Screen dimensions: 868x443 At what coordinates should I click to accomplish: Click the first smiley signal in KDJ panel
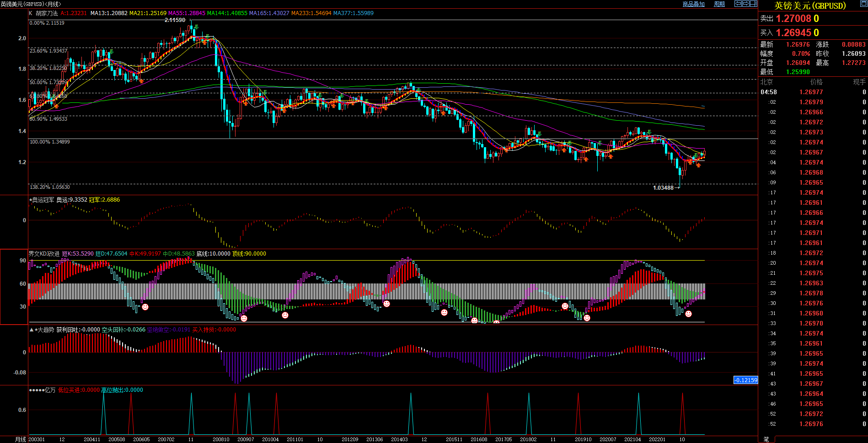click(x=145, y=307)
